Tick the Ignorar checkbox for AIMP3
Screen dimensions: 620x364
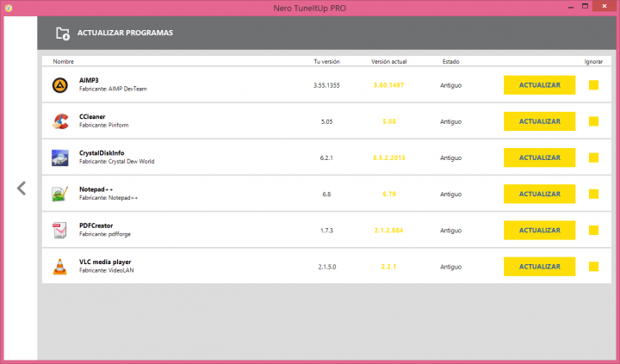593,85
